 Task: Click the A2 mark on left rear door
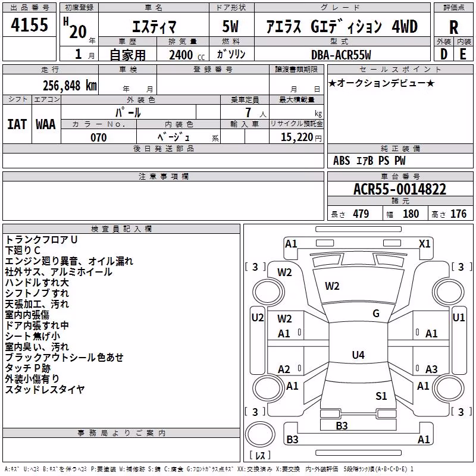pos(284,369)
